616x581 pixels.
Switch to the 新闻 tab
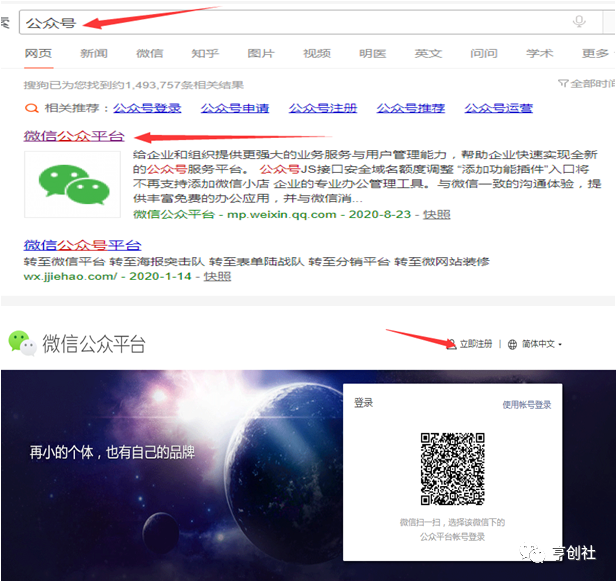(x=94, y=53)
